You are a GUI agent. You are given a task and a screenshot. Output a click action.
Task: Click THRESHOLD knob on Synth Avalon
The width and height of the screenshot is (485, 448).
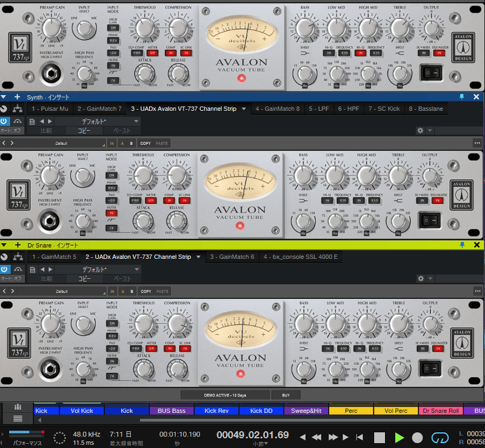[143, 175]
